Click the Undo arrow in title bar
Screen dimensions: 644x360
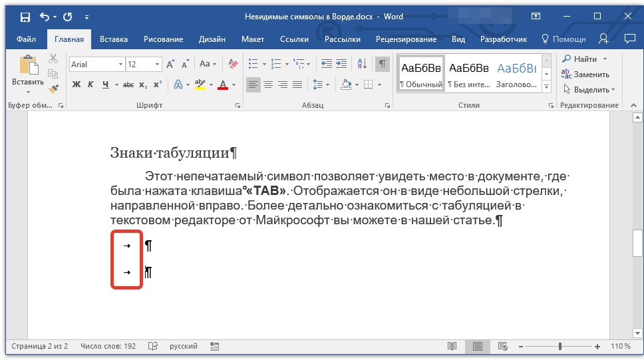tap(45, 17)
